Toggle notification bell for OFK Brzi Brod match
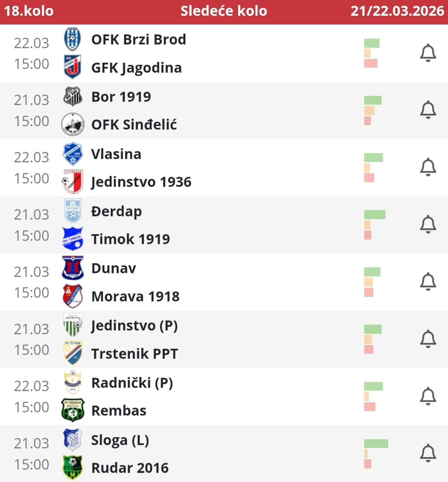Viewport: 448px width, 482px height. coord(428,53)
